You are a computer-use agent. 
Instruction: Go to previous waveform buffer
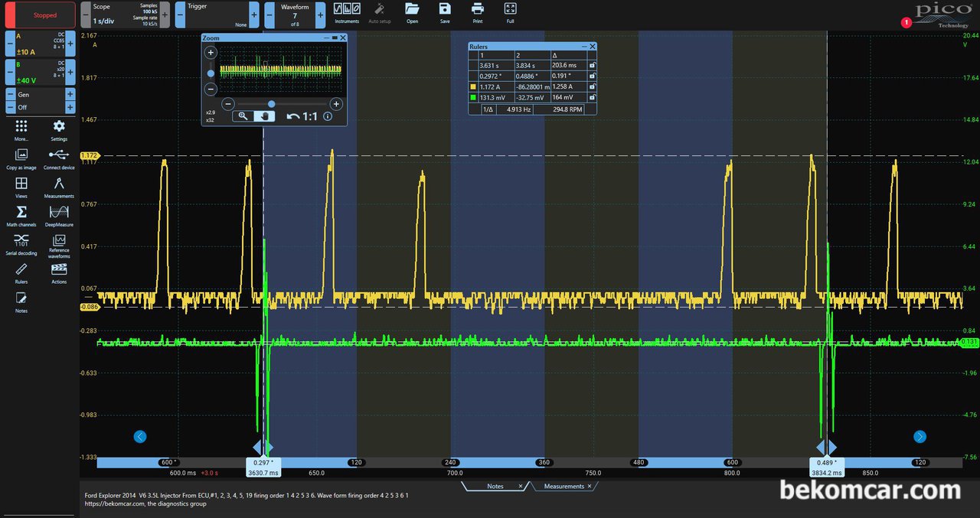[x=270, y=15]
